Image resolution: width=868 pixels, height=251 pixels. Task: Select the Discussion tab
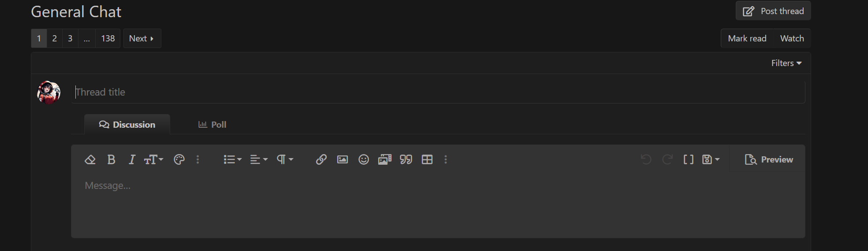pos(127,125)
